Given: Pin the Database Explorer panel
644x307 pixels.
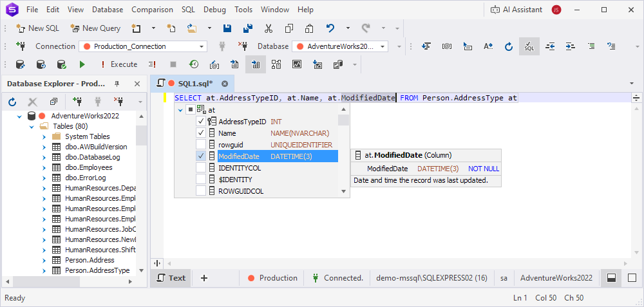Looking at the screenshot, I should tap(117, 84).
